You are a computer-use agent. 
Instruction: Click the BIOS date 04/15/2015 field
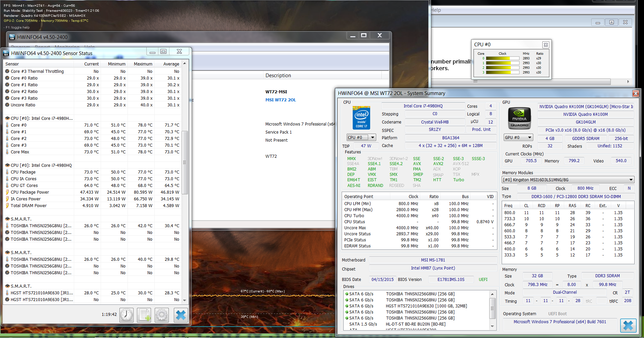(382, 279)
